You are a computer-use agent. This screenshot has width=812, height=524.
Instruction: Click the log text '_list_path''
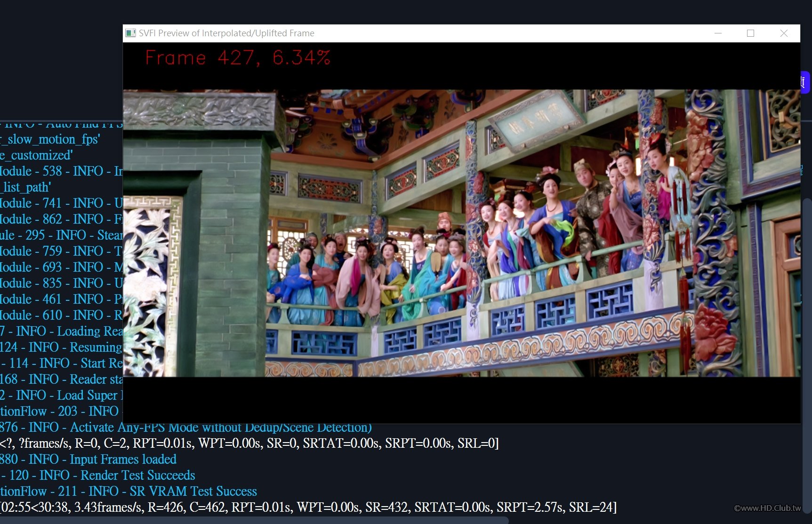[x=25, y=187]
